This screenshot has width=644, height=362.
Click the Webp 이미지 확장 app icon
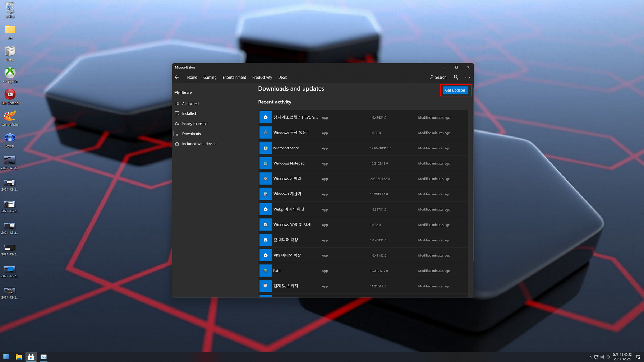click(x=266, y=209)
